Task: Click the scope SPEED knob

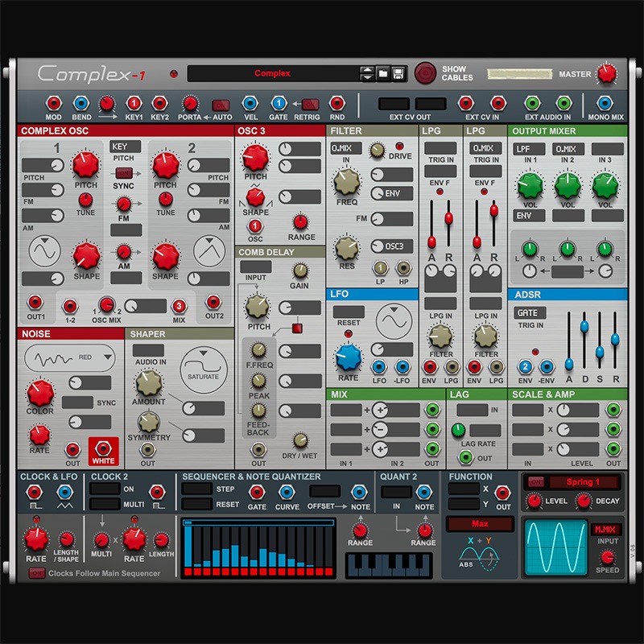Action: coord(607,557)
